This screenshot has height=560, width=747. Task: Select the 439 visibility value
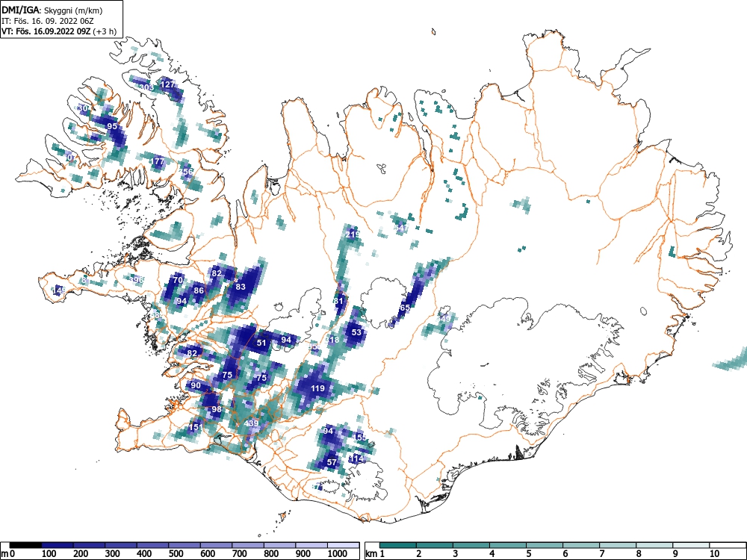(251, 423)
